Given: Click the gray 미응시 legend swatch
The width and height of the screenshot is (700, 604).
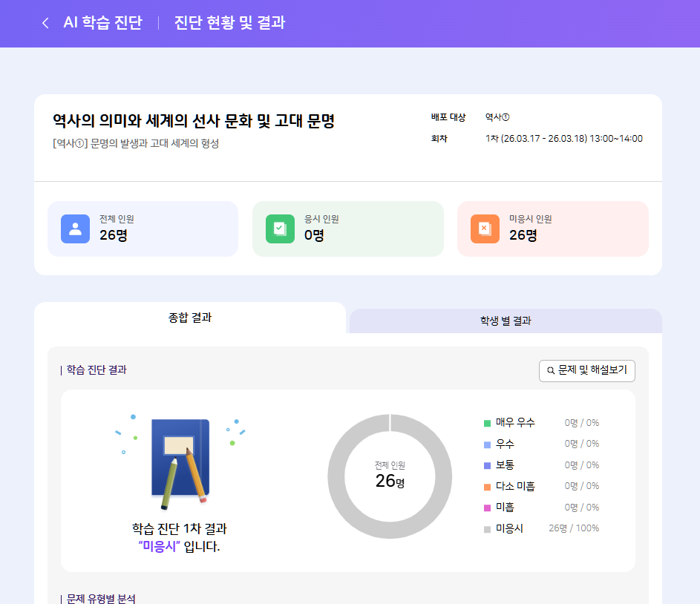Looking at the screenshot, I should pos(487,529).
